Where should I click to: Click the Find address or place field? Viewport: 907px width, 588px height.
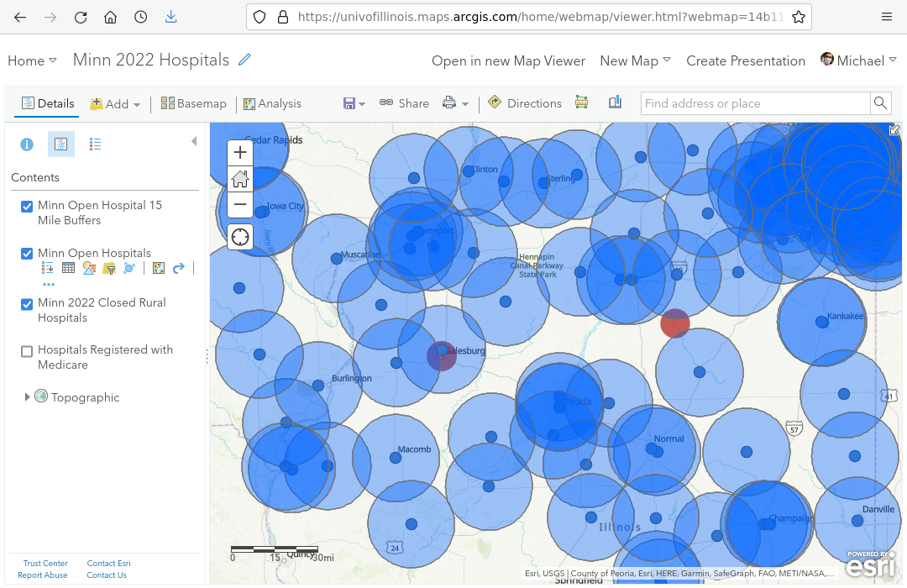pos(755,103)
